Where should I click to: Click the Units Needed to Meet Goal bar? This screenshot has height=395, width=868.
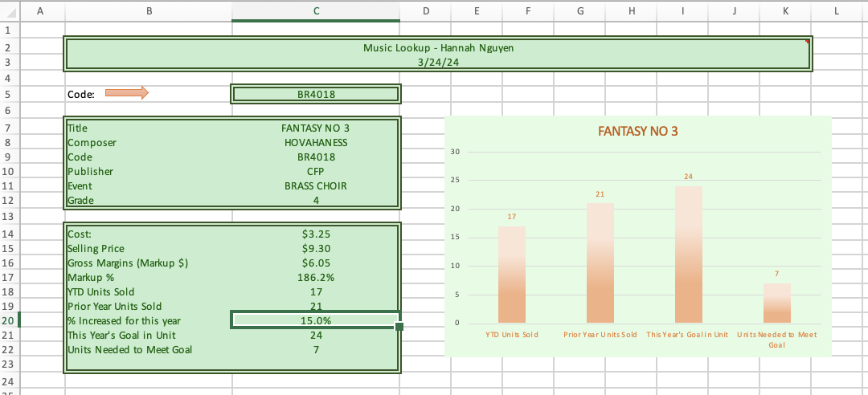click(776, 303)
